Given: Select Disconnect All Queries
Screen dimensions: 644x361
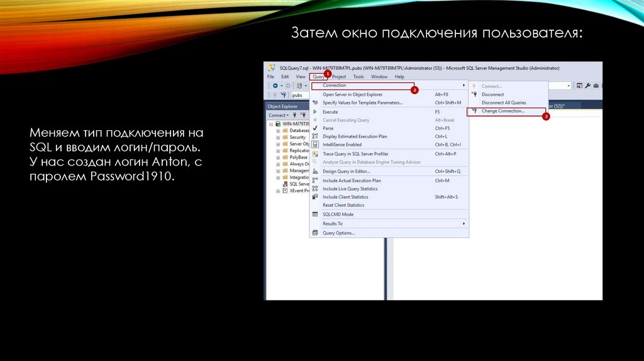Looking at the screenshot, I should pyautogui.click(x=503, y=103).
